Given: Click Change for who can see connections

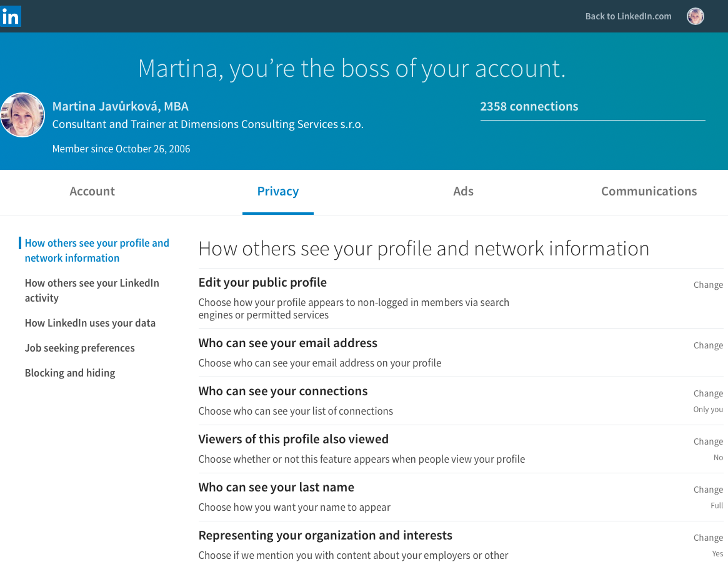Looking at the screenshot, I should 708,393.
